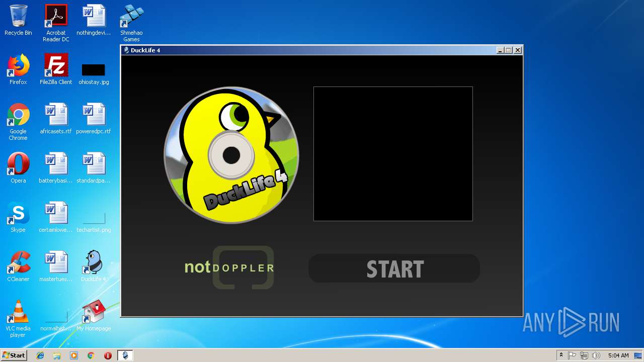
Task: Select the africasets.rtf file icon
Action: (56, 119)
